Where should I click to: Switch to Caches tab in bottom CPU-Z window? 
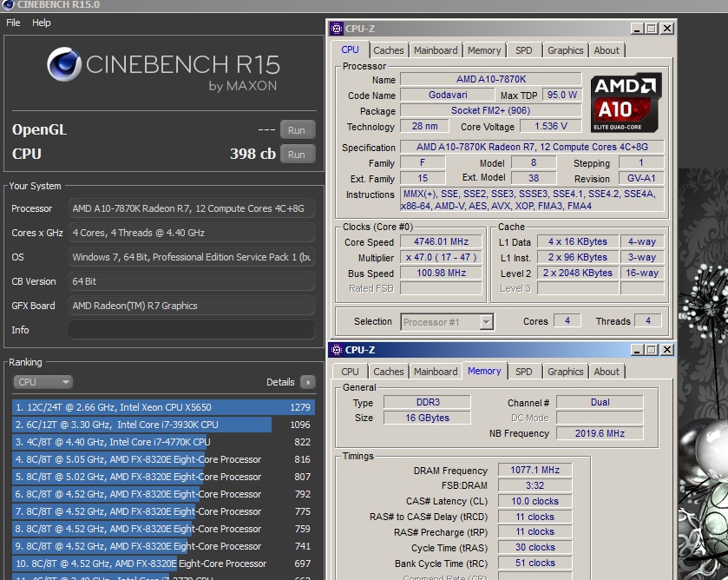389,372
